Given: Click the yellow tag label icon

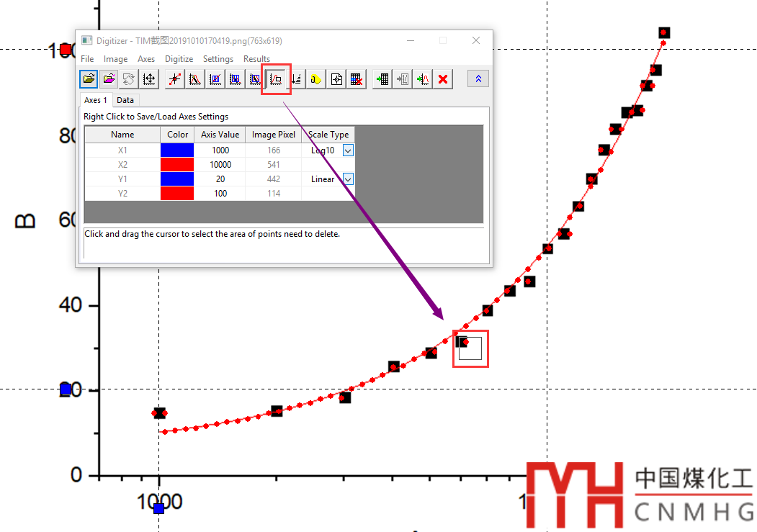Looking at the screenshot, I should (x=316, y=79).
